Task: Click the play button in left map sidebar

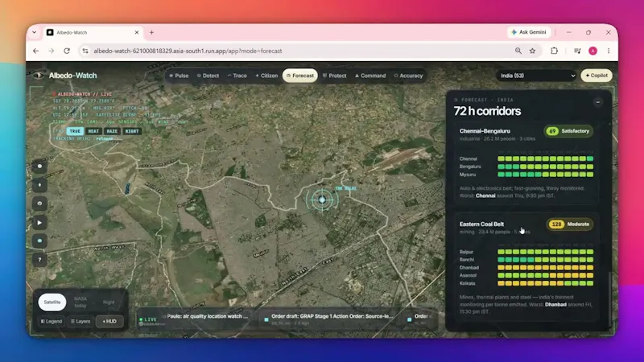Action: click(x=39, y=223)
